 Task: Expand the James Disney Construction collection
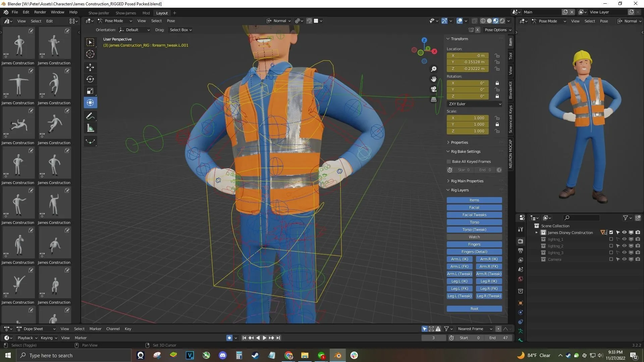536,232
